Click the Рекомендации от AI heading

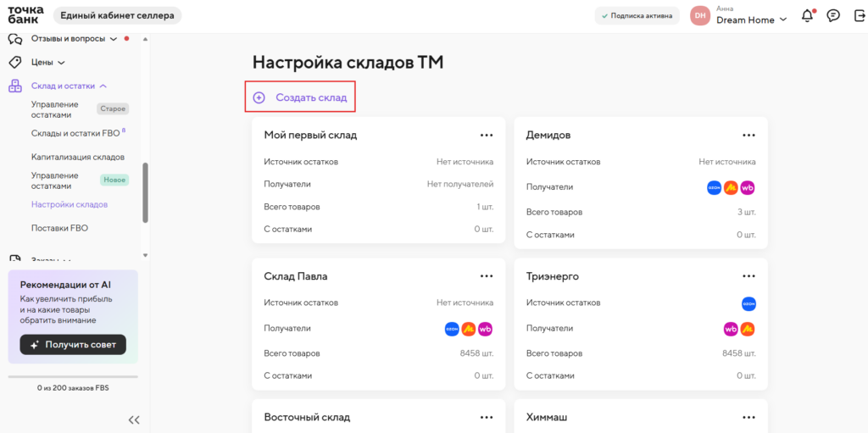pyautogui.click(x=65, y=286)
